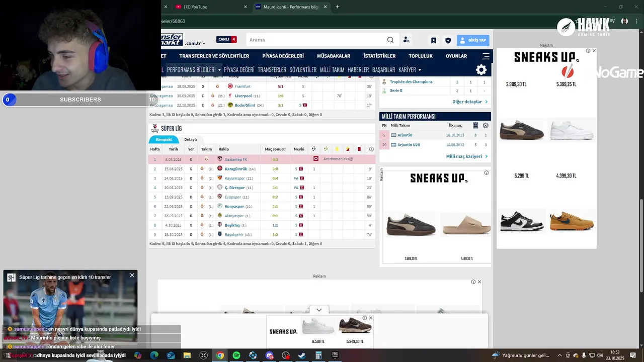Screen dimensions: 644x362
Task: Click the Transfermarkt logo
Action: point(172,40)
